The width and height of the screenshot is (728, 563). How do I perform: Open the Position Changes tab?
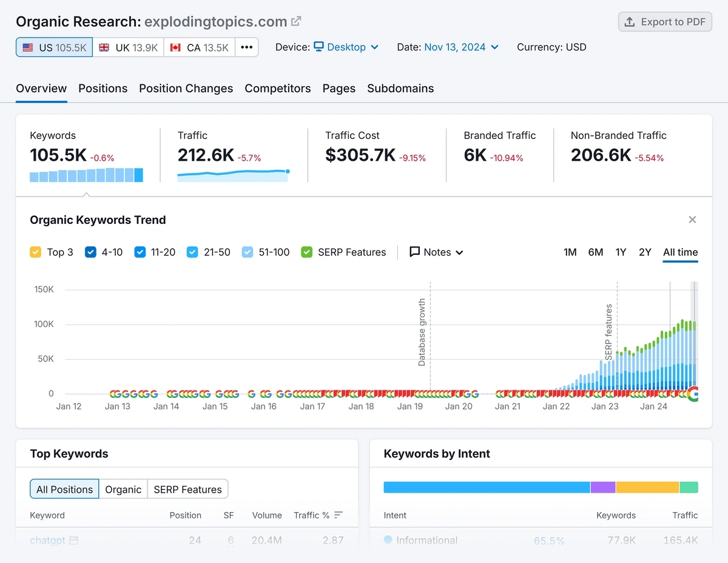[x=186, y=89]
